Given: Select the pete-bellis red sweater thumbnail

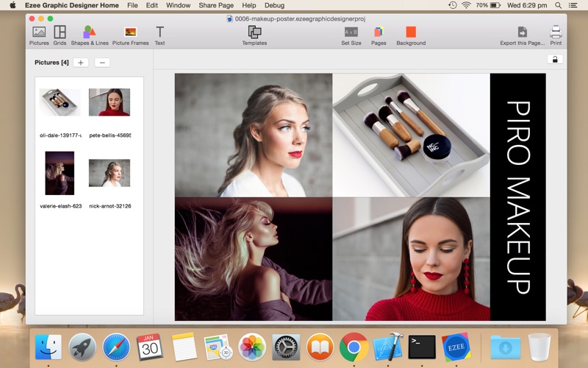Looking at the screenshot, I should [110, 102].
